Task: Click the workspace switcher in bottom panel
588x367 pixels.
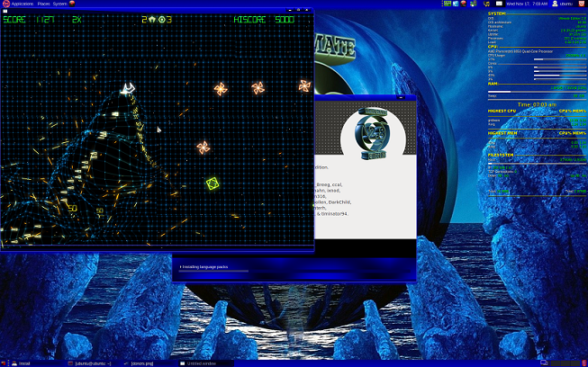Action: [564, 363]
